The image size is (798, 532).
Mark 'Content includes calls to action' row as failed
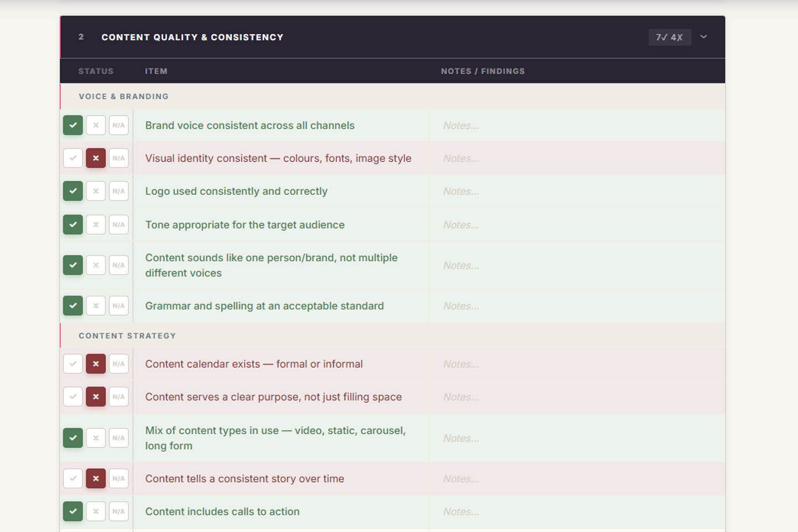(x=96, y=511)
